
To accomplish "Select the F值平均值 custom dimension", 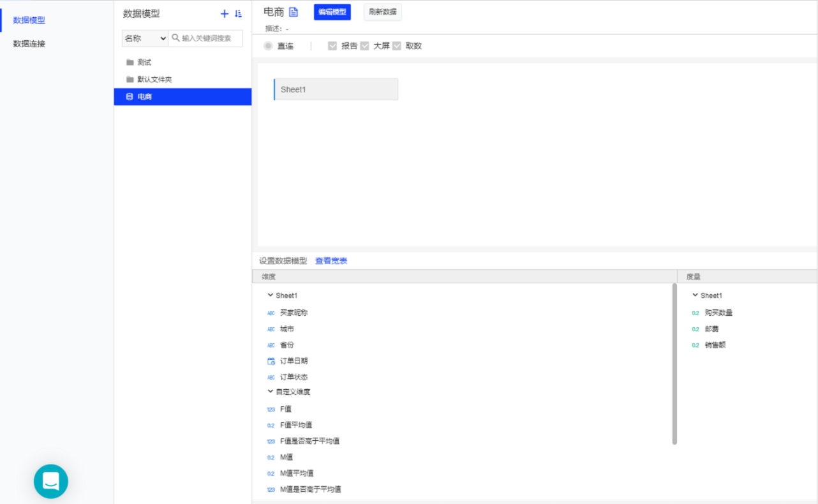I will point(296,426).
